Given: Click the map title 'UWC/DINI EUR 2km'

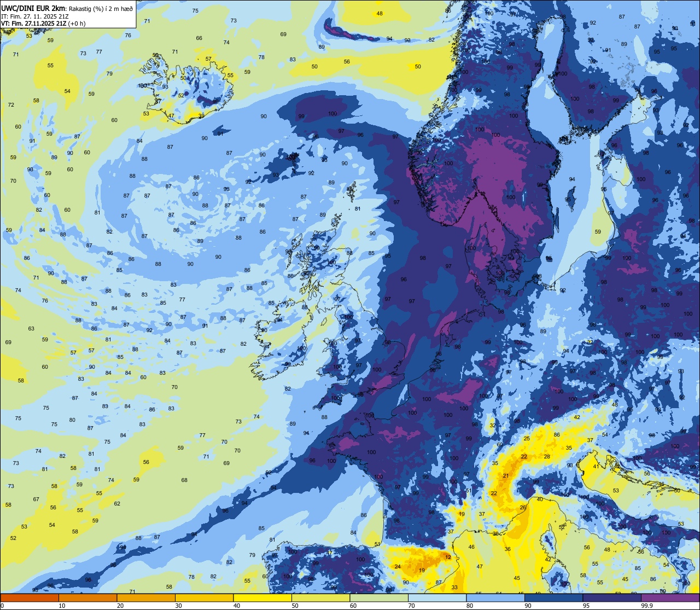Looking at the screenshot, I should click(x=33, y=8).
